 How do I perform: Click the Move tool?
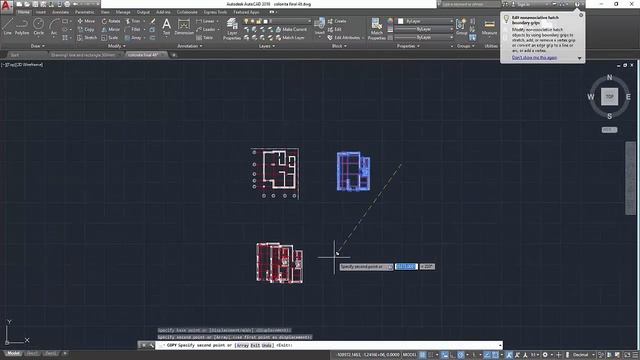(x=86, y=21)
